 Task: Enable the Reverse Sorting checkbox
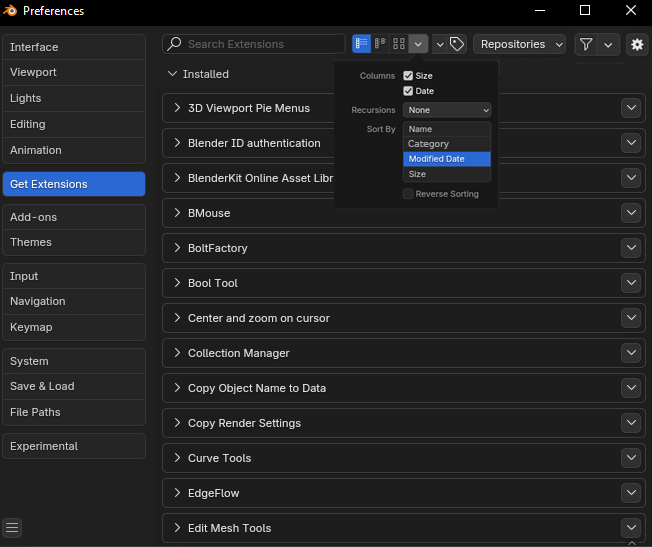(408, 194)
